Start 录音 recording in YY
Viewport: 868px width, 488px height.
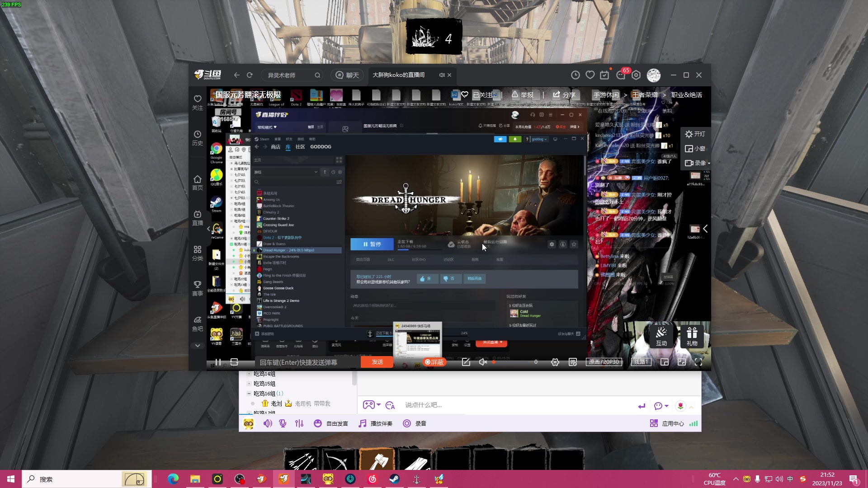click(x=415, y=423)
